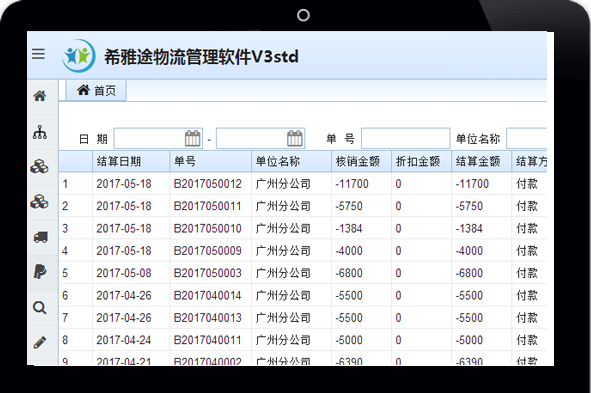The height and width of the screenshot is (393, 591).
Task: Sort by 单位名称 column header
Action: [291, 162]
